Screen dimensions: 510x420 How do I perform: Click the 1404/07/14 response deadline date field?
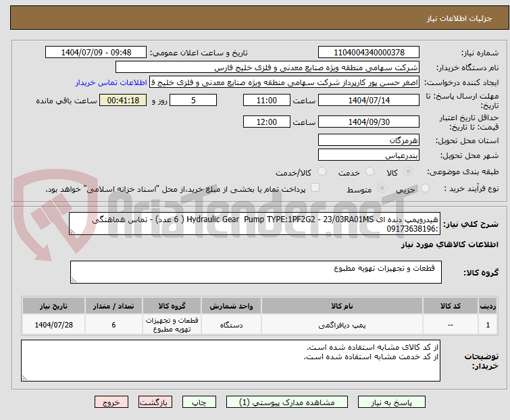[369, 100]
